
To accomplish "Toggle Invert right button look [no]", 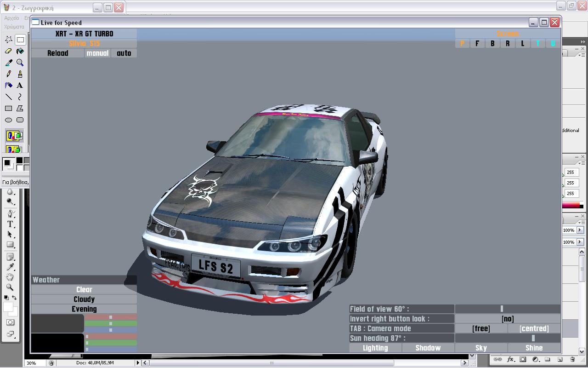I will [x=508, y=319].
